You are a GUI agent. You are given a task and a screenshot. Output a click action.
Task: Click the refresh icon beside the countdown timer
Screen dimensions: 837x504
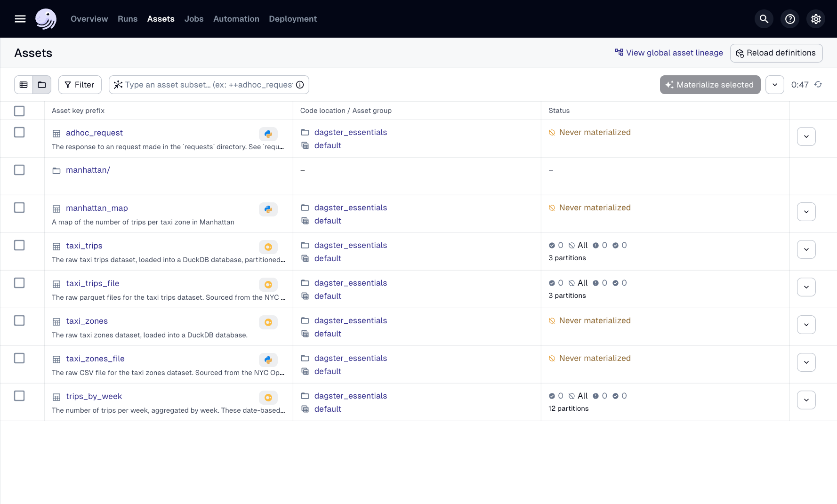point(818,85)
